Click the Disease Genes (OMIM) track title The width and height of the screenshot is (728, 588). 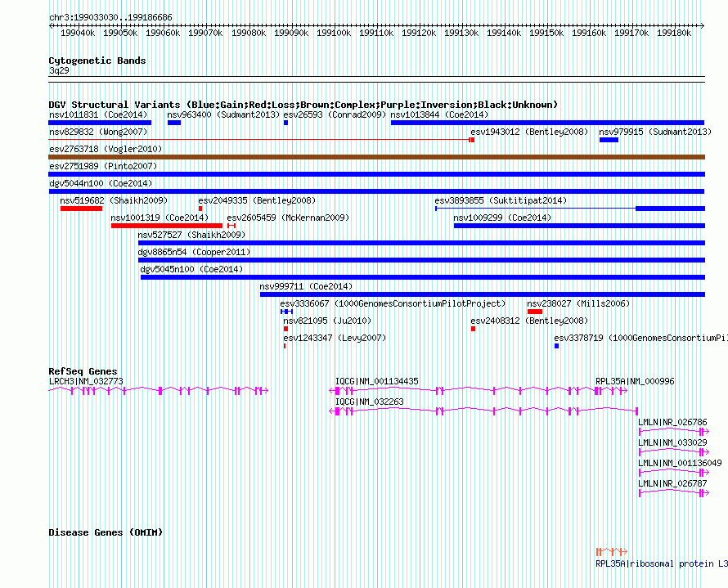tap(106, 532)
